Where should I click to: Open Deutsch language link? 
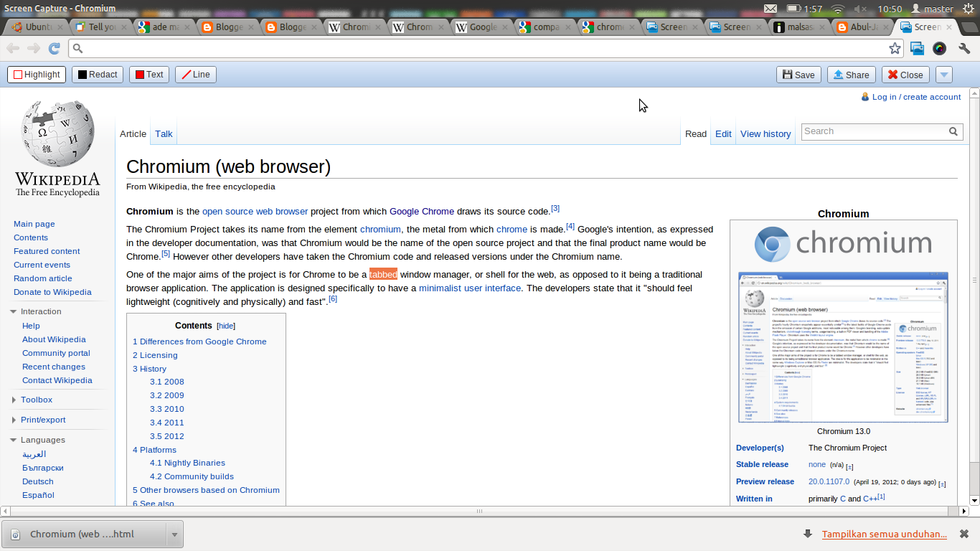coord(38,481)
